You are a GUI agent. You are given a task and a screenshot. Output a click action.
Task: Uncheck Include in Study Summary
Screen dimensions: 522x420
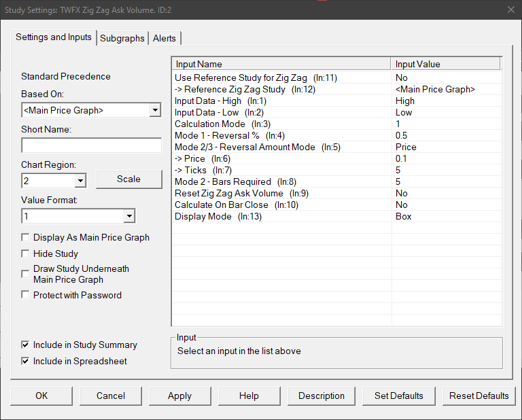point(26,345)
